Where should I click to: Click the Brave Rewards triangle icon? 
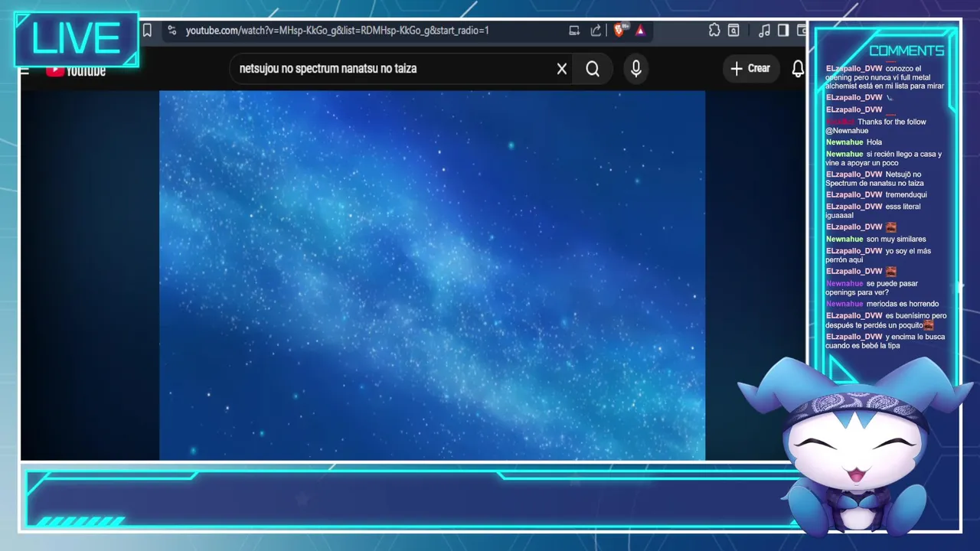click(640, 31)
